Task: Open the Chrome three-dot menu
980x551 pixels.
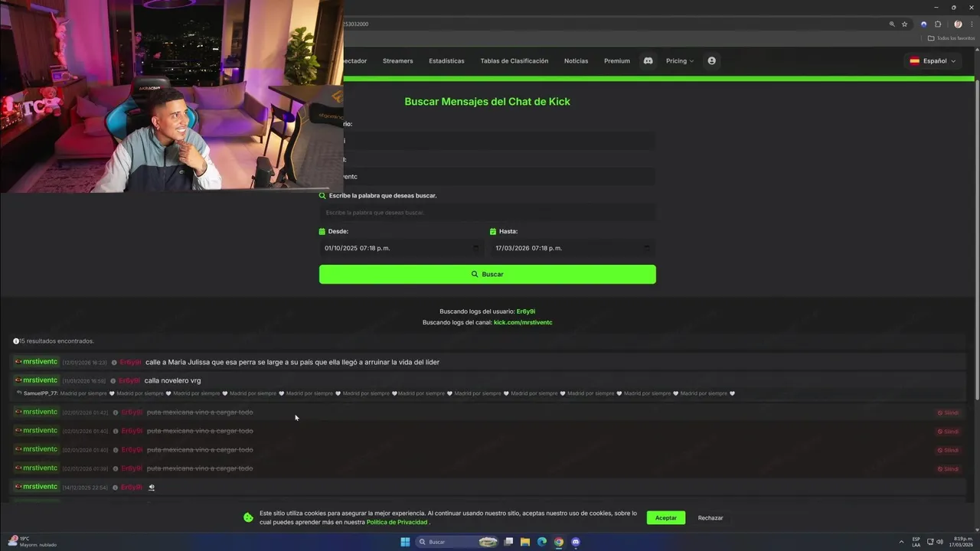Action: [972, 24]
